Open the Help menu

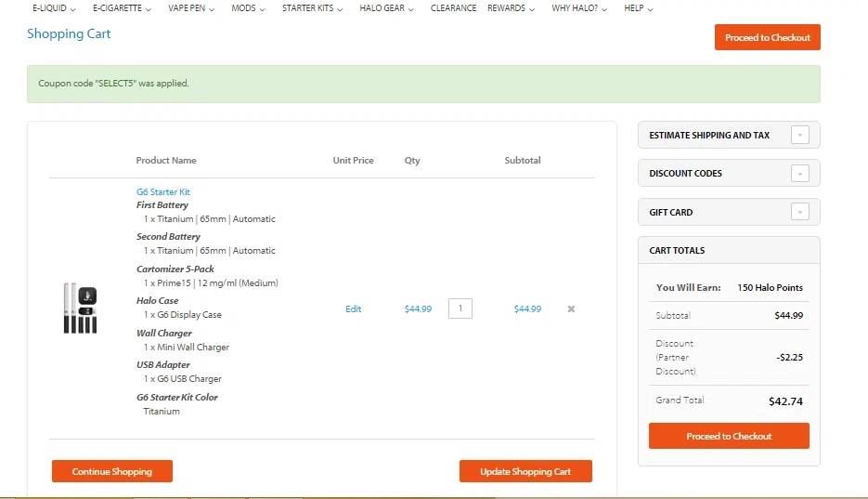coord(639,8)
